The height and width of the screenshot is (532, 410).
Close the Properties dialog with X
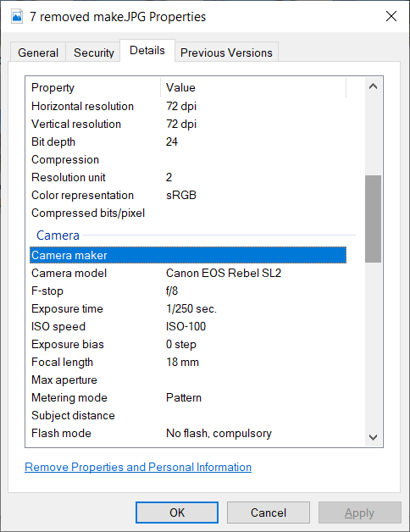pos(391,16)
